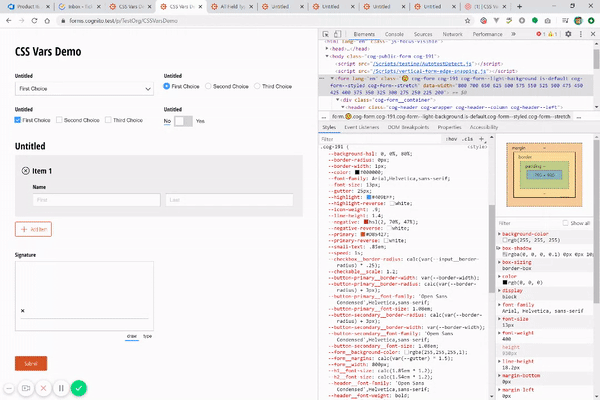Clear the signature with the small x mark

point(23,311)
